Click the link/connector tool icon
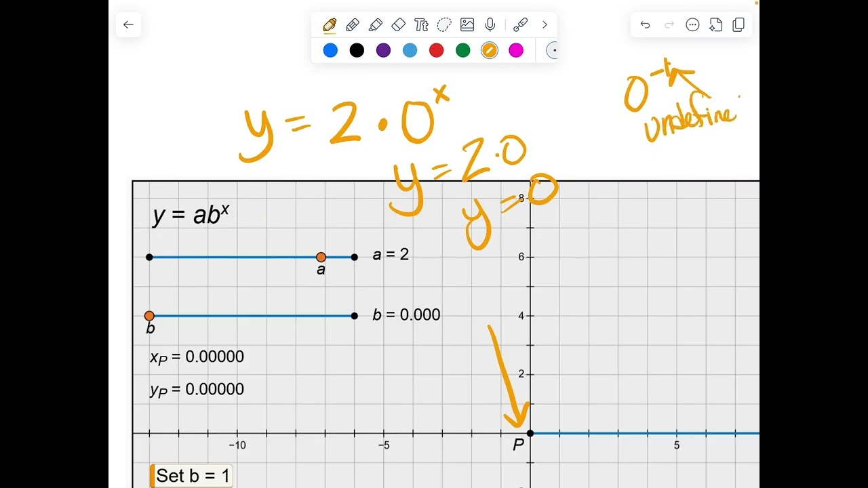The width and height of the screenshot is (868, 488). click(x=520, y=25)
